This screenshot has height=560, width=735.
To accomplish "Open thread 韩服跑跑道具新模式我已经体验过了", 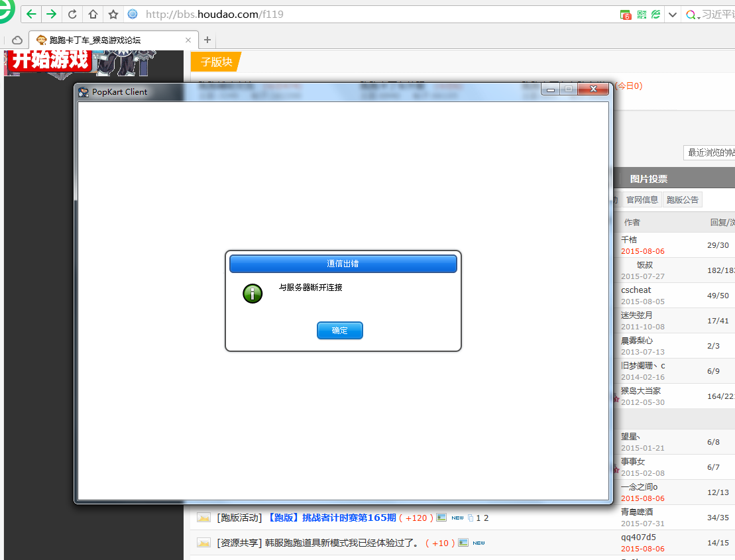I will [x=342, y=543].
